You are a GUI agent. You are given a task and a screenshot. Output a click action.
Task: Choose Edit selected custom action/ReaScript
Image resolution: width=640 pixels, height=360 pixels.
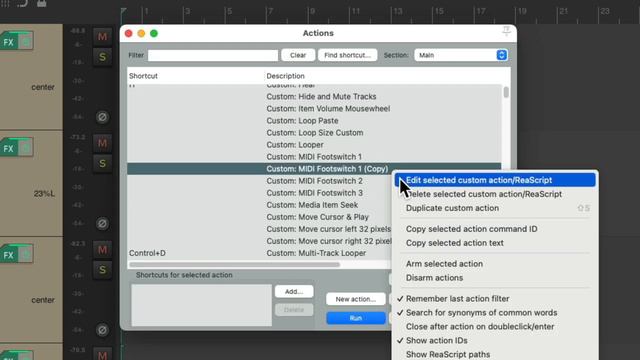tap(495, 180)
